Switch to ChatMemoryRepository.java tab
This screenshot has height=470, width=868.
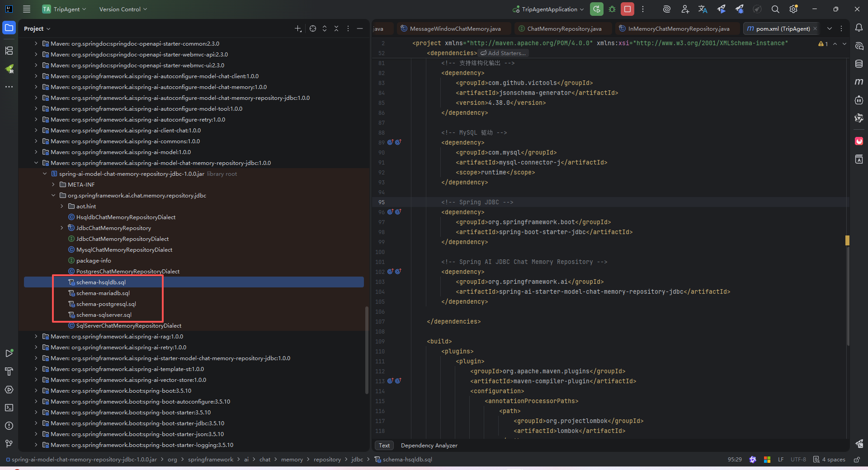(x=564, y=28)
